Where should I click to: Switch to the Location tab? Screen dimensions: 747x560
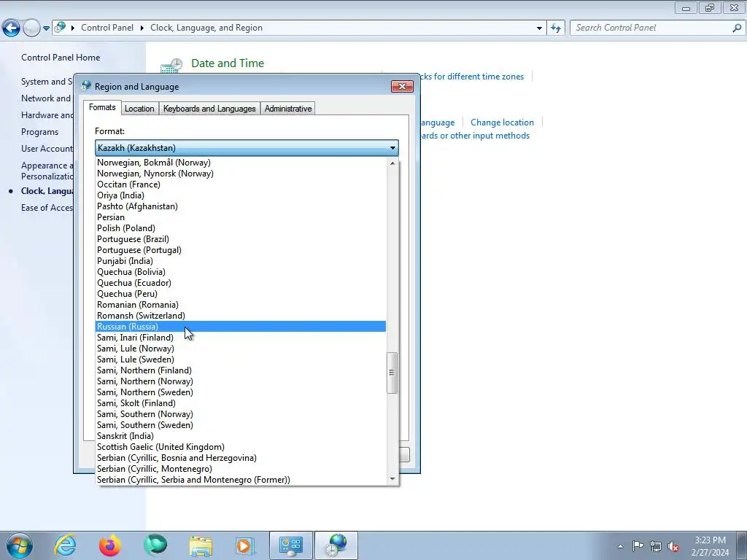[x=139, y=109]
